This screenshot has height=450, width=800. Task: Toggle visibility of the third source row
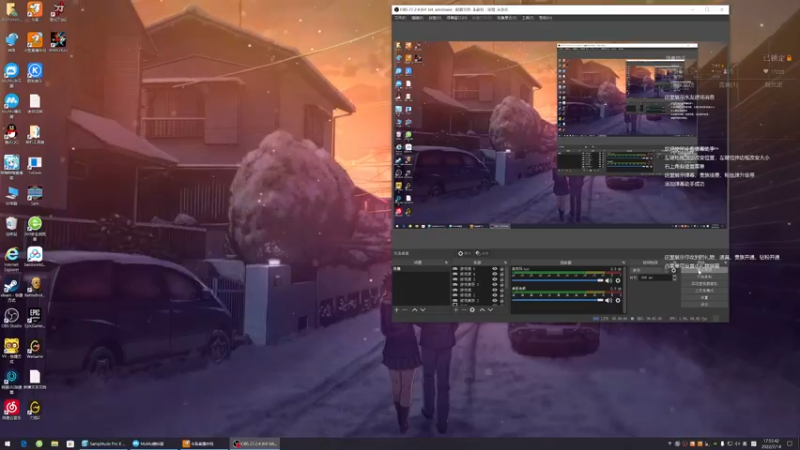click(x=494, y=279)
